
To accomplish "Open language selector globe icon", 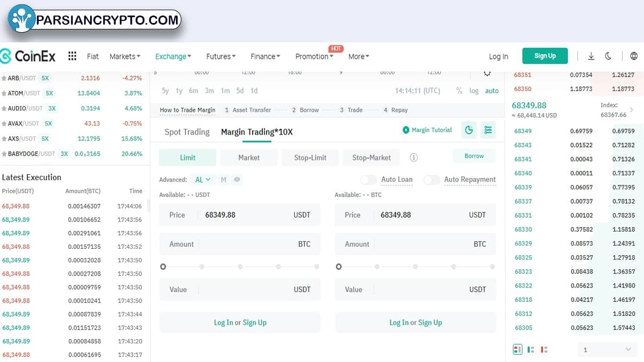I will pyautogui.click(x=634, y=56).
